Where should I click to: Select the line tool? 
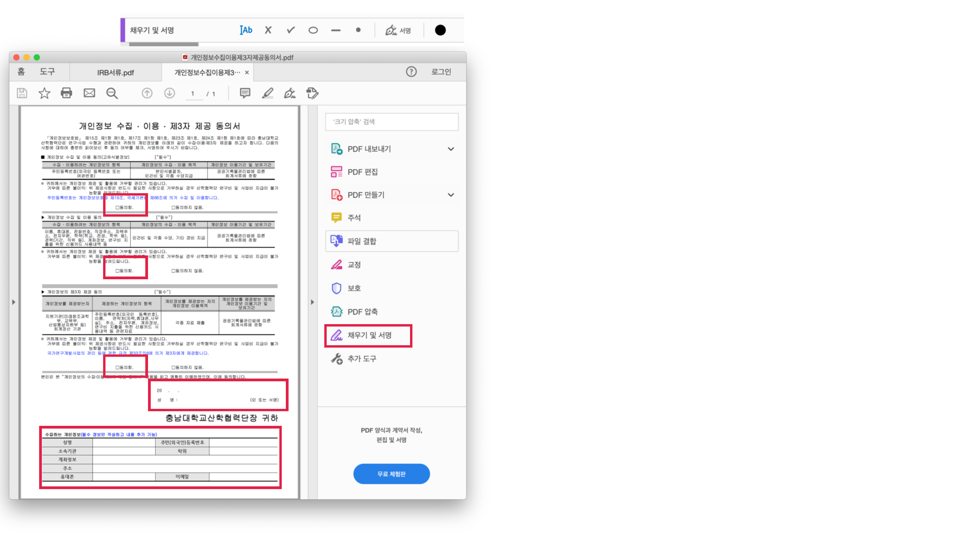click(336, 30)
